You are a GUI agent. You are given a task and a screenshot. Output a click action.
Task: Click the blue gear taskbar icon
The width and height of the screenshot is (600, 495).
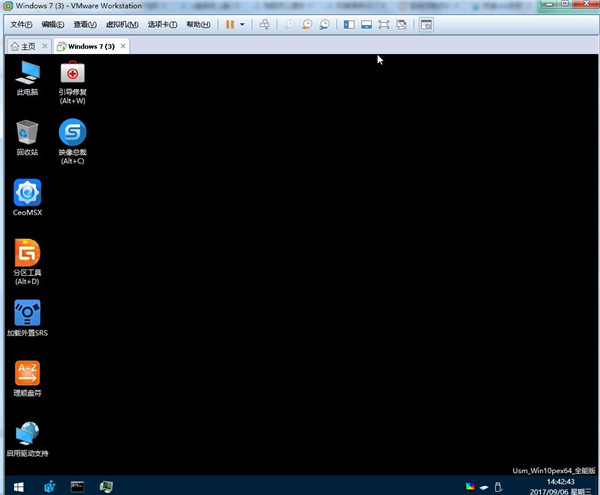[50, 487]
